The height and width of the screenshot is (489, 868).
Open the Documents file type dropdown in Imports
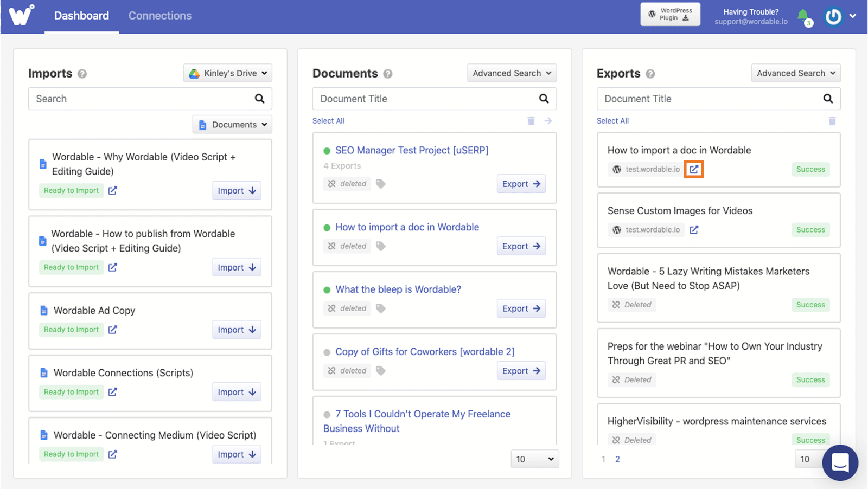(232, 124)
